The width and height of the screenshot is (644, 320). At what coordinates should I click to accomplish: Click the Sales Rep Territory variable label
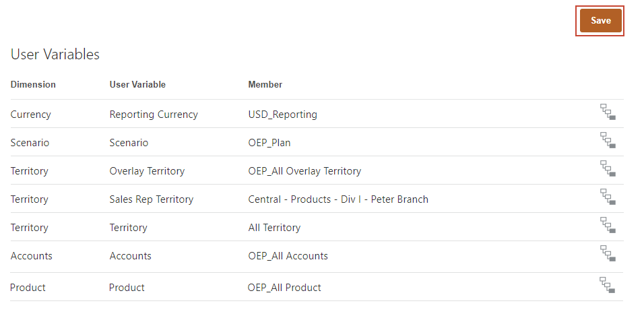pyautogui.click(x=151, y=199)
